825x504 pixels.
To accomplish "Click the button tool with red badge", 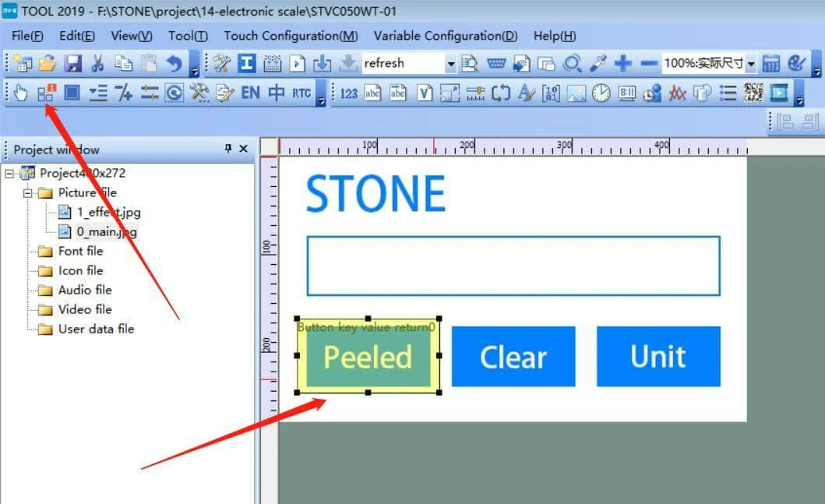I will [46, 93].
